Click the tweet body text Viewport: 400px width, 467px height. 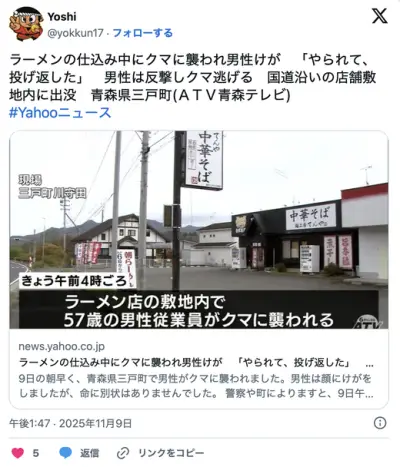coord(193,77)
